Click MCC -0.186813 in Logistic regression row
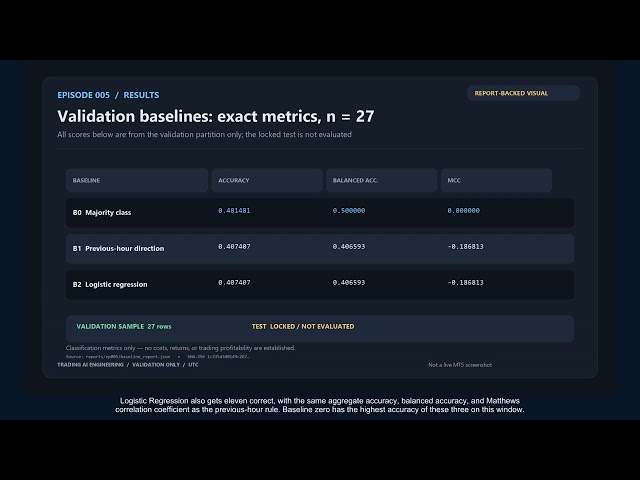This screenshot has height=480, width=640. [x=465, y=282]
